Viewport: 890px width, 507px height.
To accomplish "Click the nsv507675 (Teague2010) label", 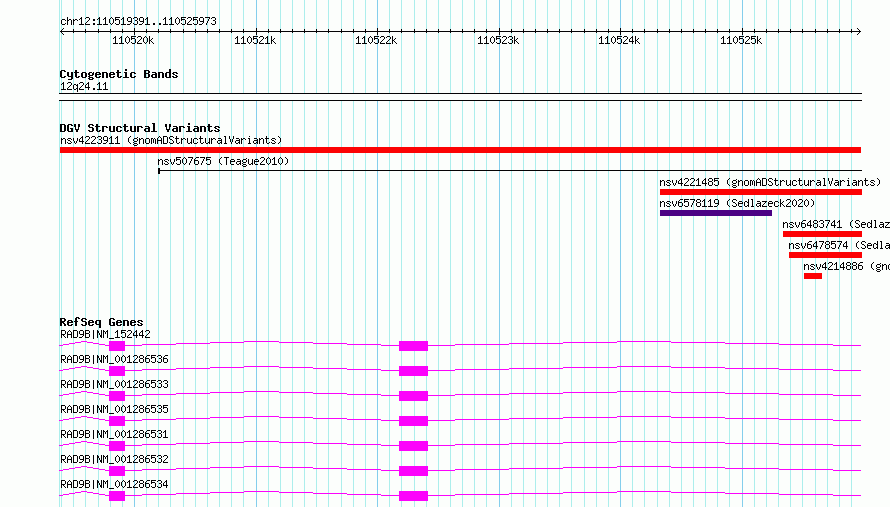I will coord(223,161).
